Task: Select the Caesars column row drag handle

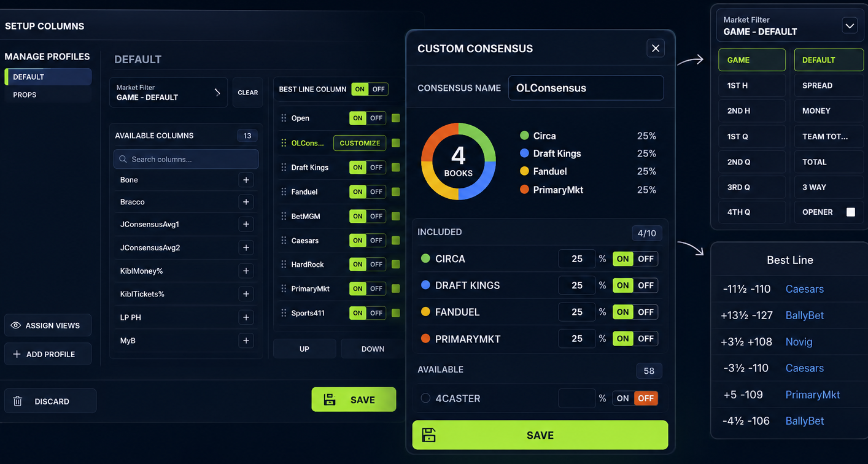Action: coord(284,241)
